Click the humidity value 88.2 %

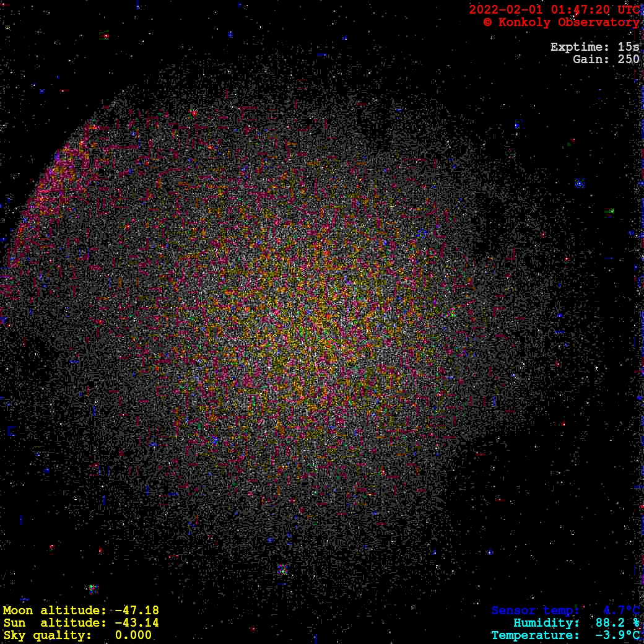(617, 623)
